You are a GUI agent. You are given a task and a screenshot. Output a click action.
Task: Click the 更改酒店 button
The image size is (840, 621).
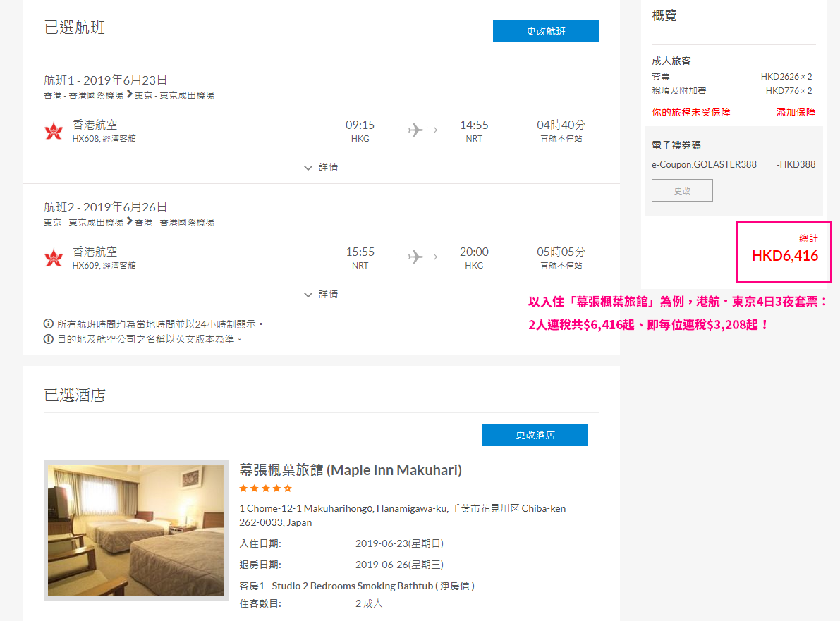(x=535, y=435)
